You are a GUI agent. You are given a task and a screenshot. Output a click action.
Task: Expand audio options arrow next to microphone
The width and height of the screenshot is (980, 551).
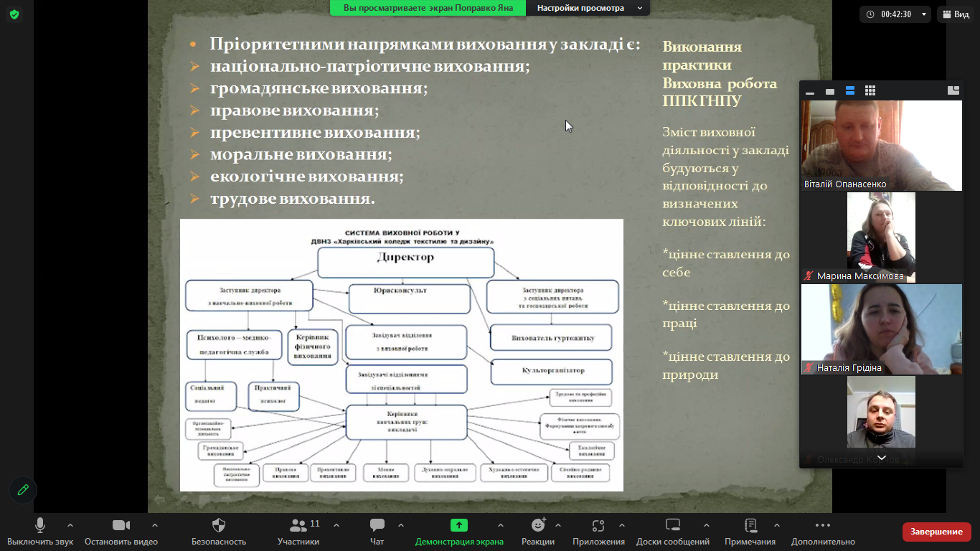[x=70, y=525]
